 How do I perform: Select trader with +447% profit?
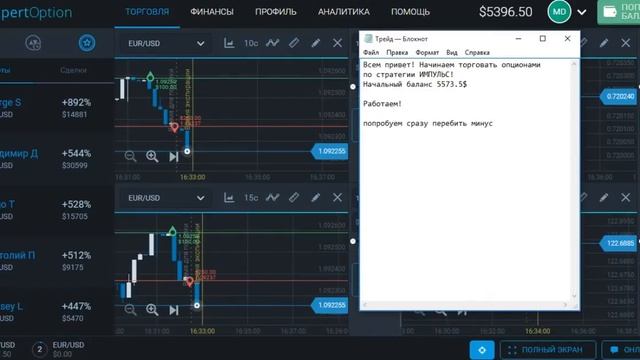57,312
